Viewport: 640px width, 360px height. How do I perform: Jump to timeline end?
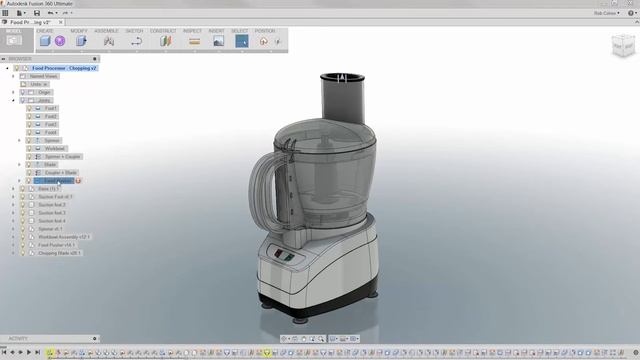click(37, 352)
